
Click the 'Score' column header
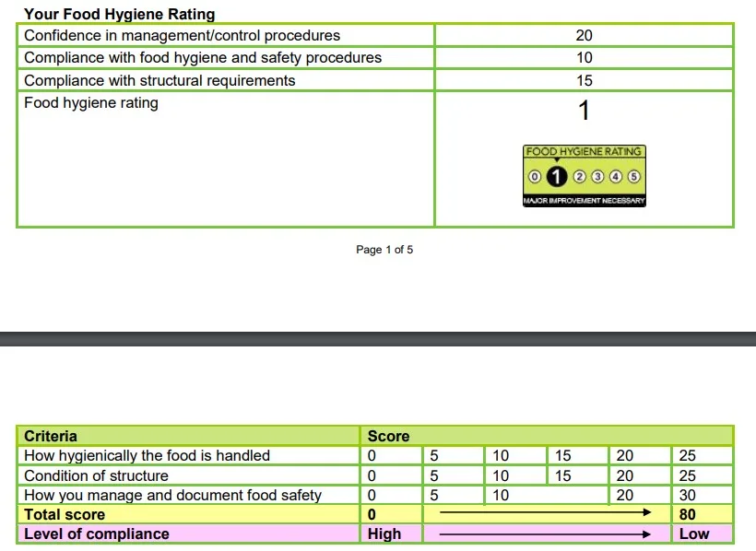click(388, 436)
